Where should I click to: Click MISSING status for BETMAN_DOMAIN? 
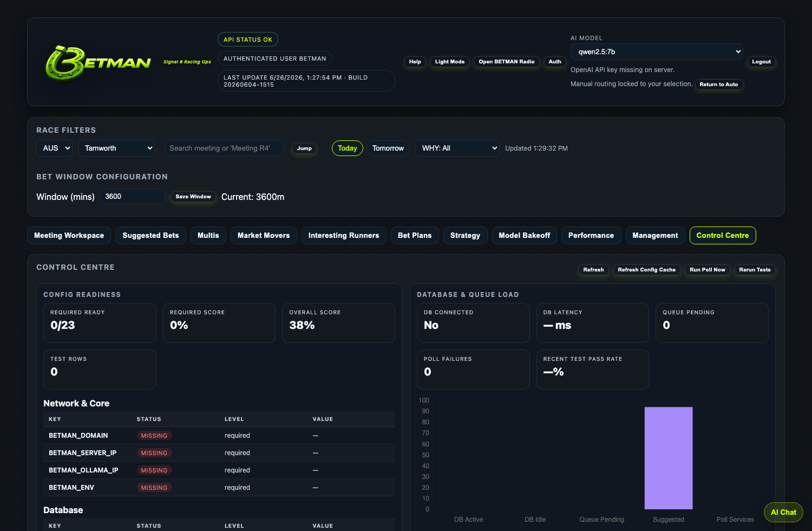click(154, 436)
